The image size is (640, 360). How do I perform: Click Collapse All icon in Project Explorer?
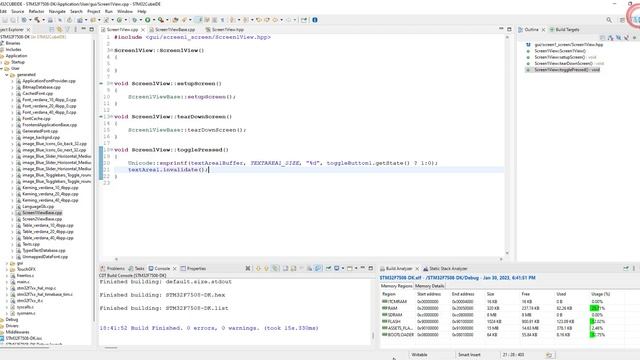click(51, 29)
